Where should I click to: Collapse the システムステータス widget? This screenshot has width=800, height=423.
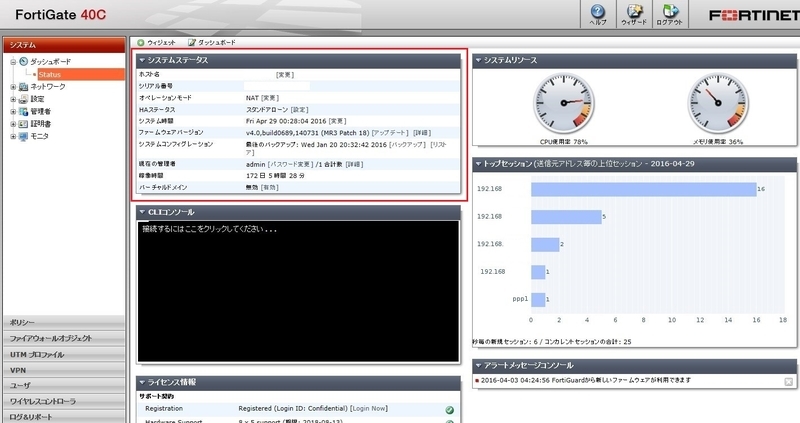click(x=142, y=60)
